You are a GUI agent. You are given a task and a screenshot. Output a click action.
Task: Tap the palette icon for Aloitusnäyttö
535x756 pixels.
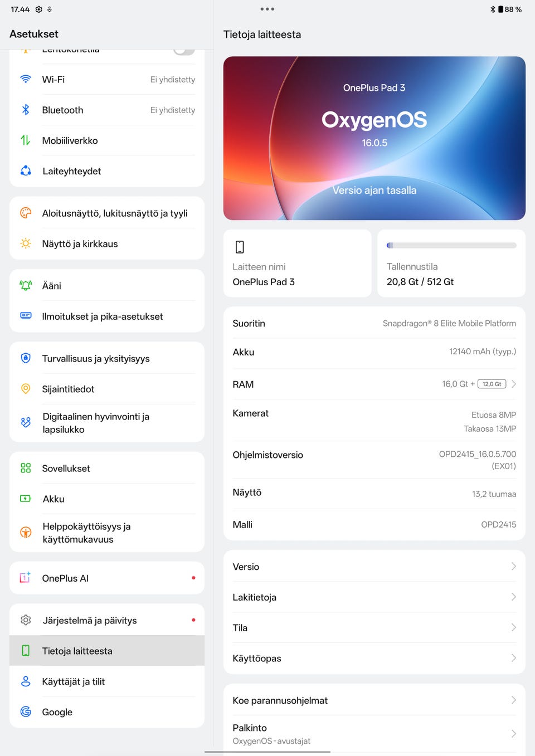[26, 213]
